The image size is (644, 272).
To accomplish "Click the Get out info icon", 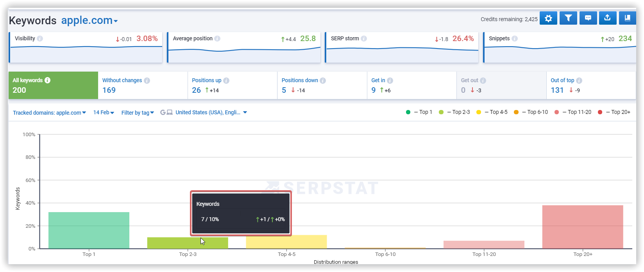I will (x=483, y=81).
